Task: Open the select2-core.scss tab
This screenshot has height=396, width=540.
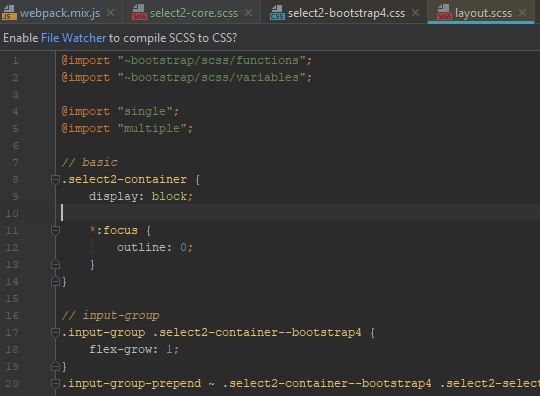Action: (194, 13)
